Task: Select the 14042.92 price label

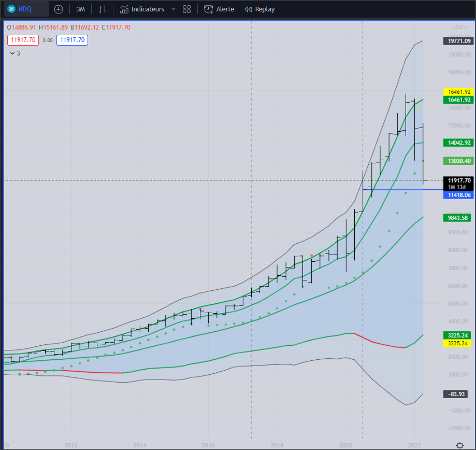Action: coord(459,143)
